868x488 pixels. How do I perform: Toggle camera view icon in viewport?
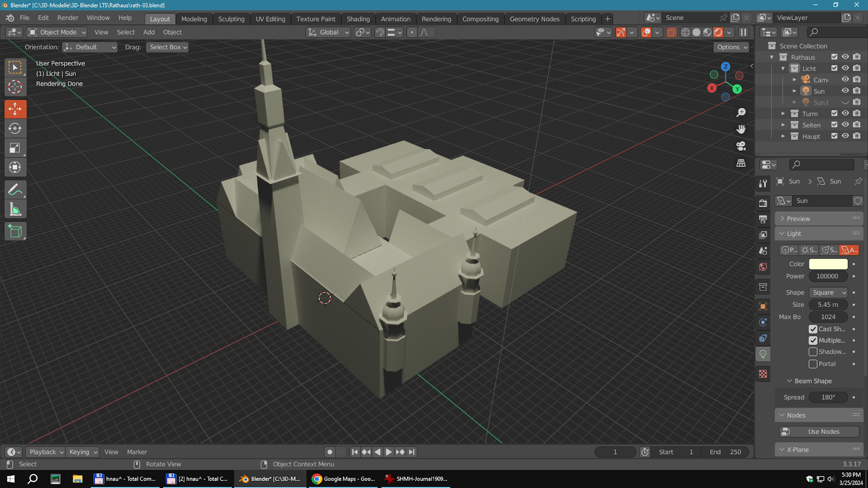tap(741, 146)
